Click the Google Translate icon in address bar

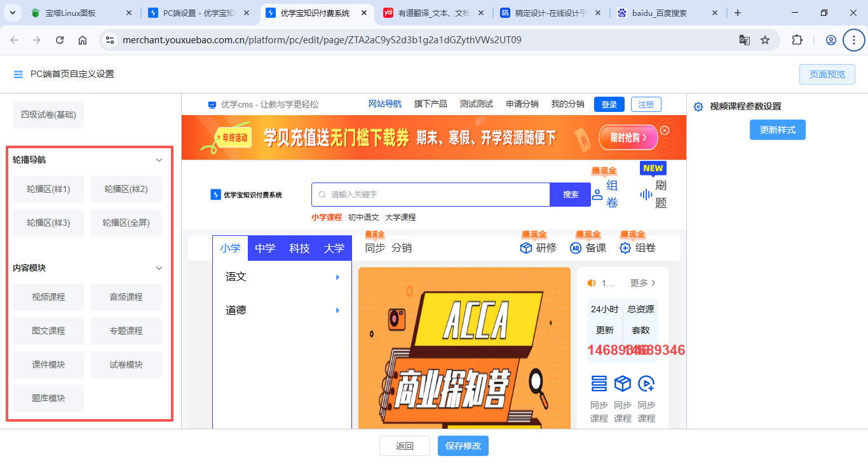click(x=744, y=40)
